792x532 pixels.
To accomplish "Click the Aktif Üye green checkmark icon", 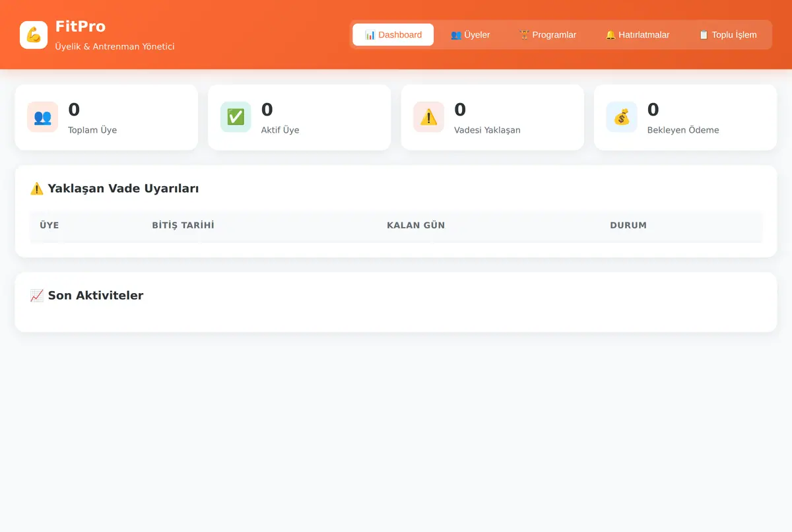I will 236,117.
